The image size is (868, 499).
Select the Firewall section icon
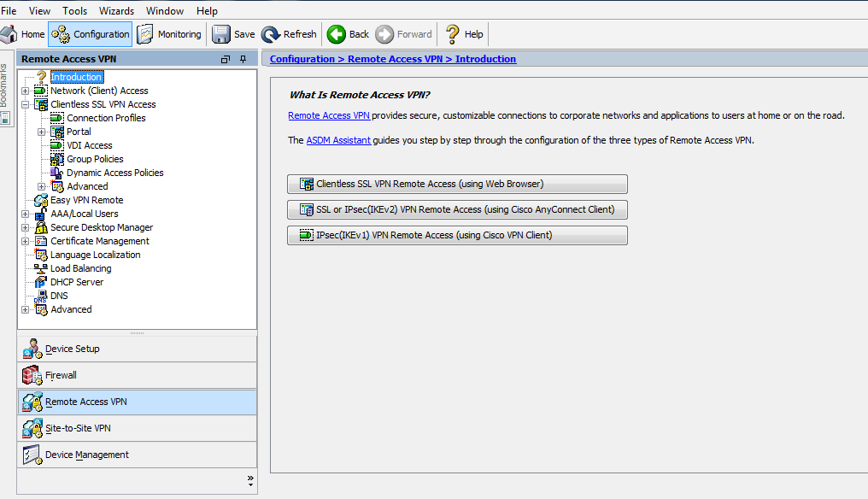point(32,375)
